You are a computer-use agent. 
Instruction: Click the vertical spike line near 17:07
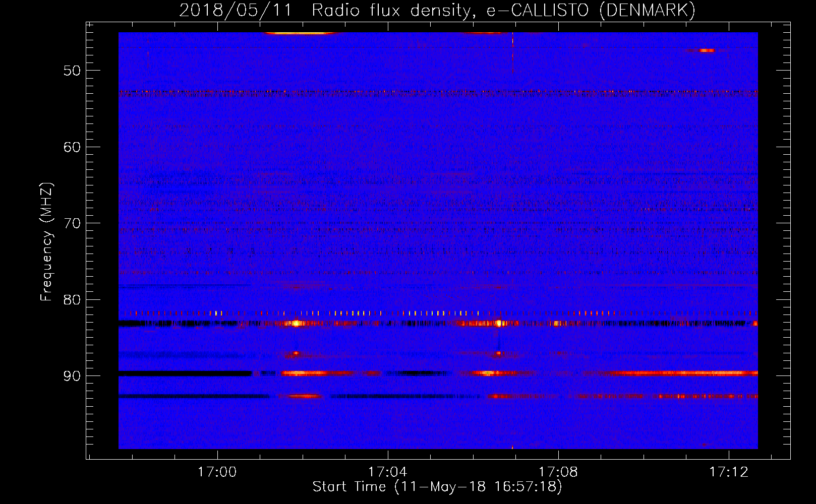coord(512,53)
